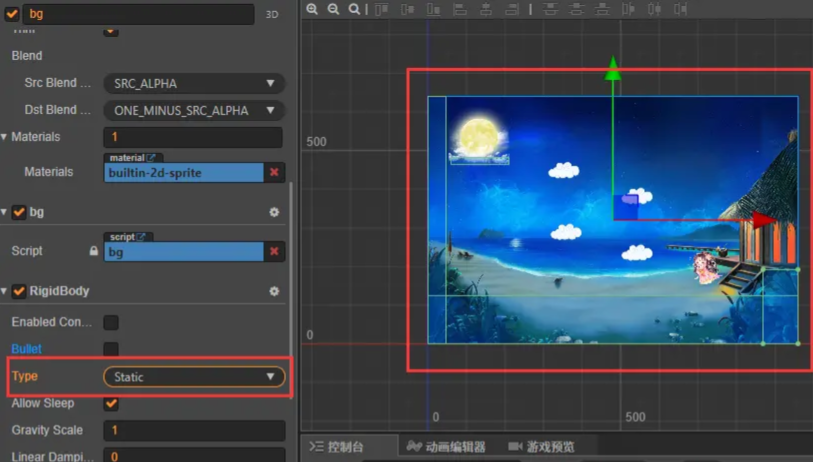Align selected nodes to top edge
The width and height of the screenshot is (813, 462).
click(x=382, y=9)
